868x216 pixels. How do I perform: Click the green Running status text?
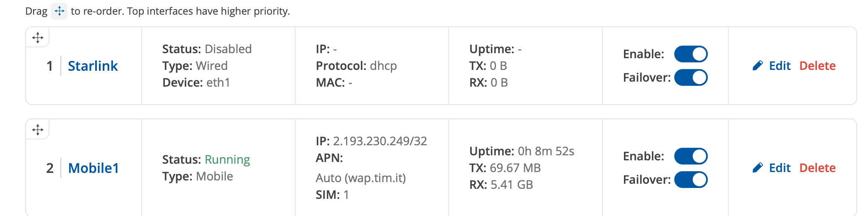click(x=227, y=160)
